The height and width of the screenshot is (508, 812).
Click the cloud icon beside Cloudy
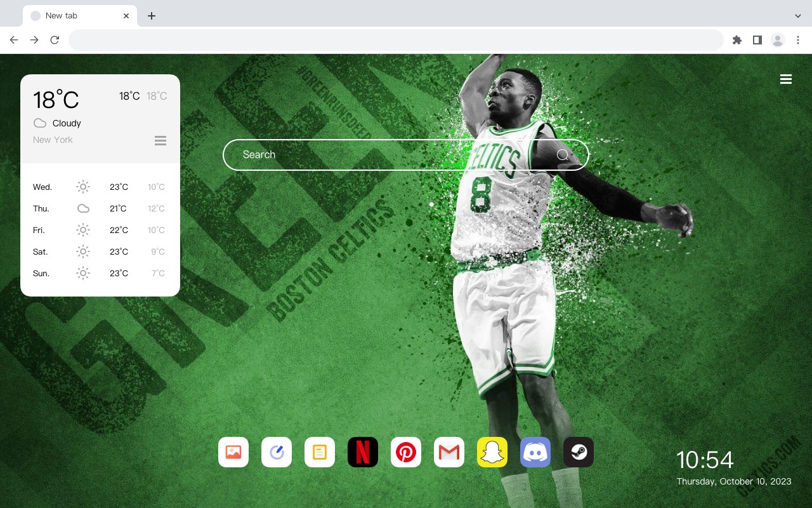40,123
